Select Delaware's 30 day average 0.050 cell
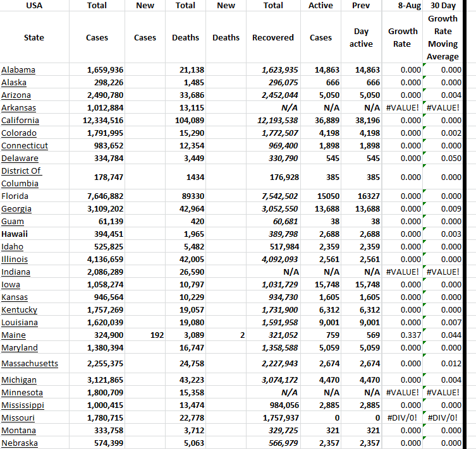Viewport: 476px width, 449px height. pyautogui.click(x=443, y=159)
